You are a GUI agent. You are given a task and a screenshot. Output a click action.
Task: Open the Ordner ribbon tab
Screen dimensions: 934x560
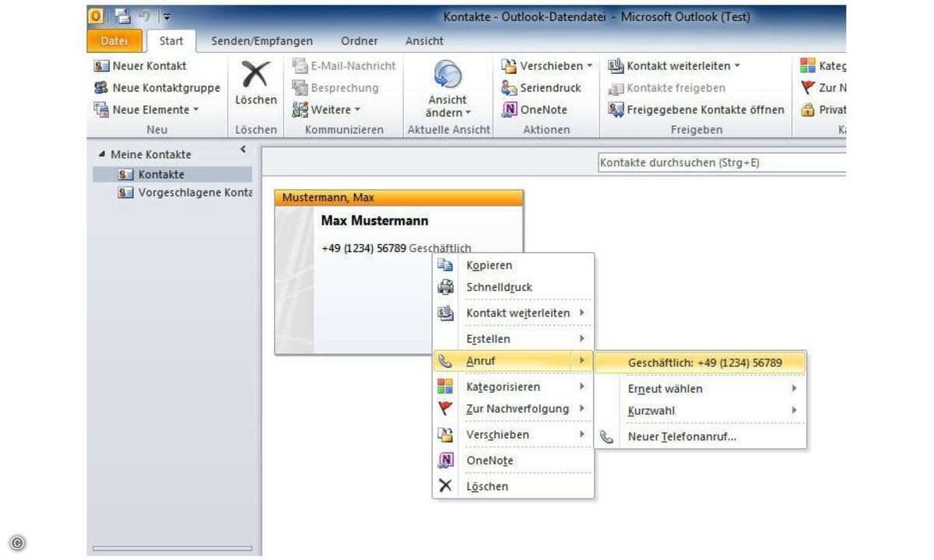359,40
